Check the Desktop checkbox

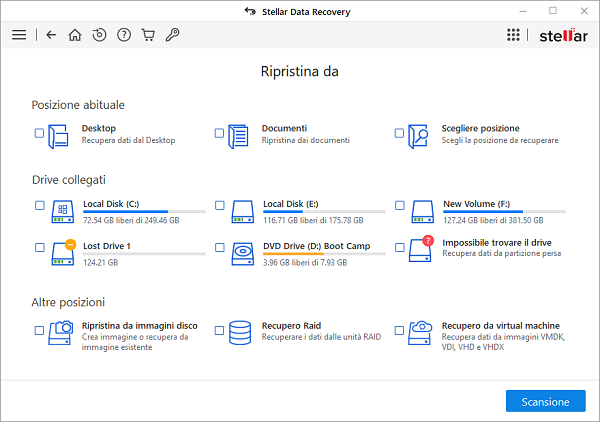[39, 133]
